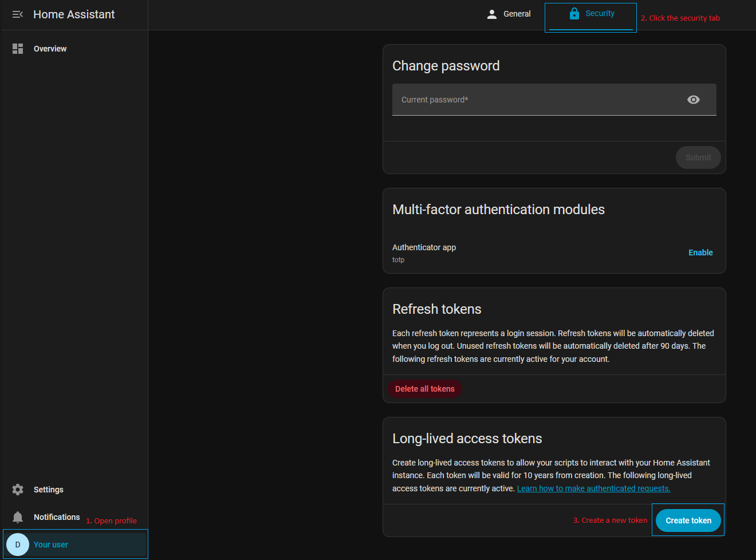Open the Overview dashboard icon
Image resolution: width=756 pixels, height=560 pixels.
pyautogui.click(x=18, y=49)
